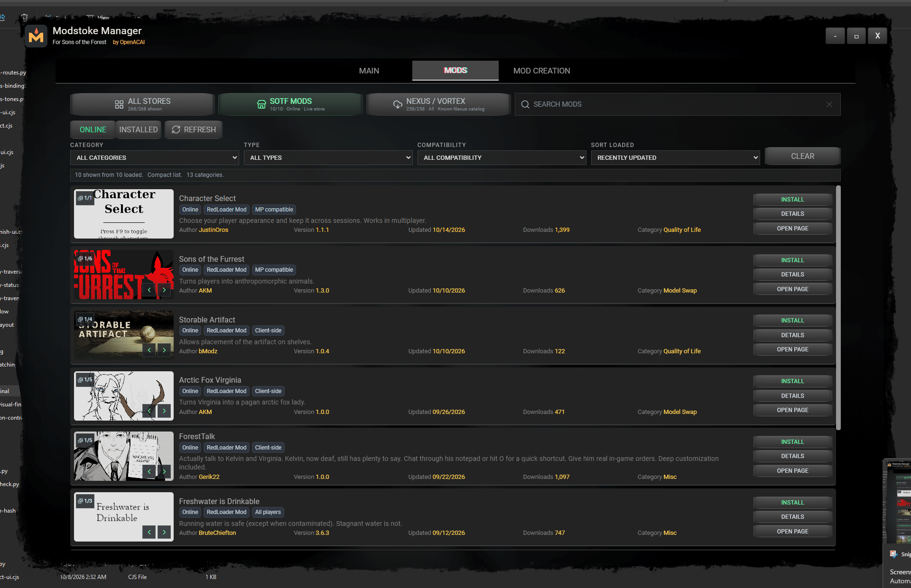Select the ALL STORES source tab
Viewport: 911px width, 588px height.
click(x=142, y=104)
